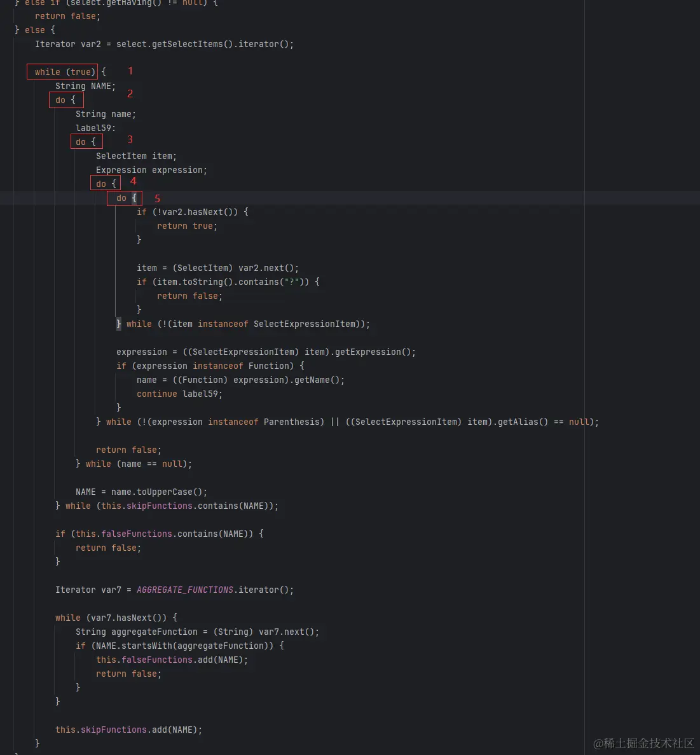Screen dimensions: 700x755
Task: Click the "while (name == null);" line
Action: pos(134,464)
